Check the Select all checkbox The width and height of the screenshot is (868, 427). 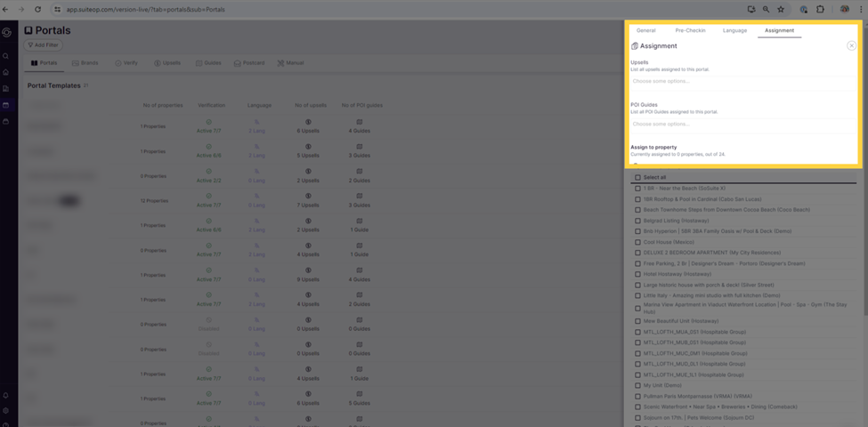637,178
